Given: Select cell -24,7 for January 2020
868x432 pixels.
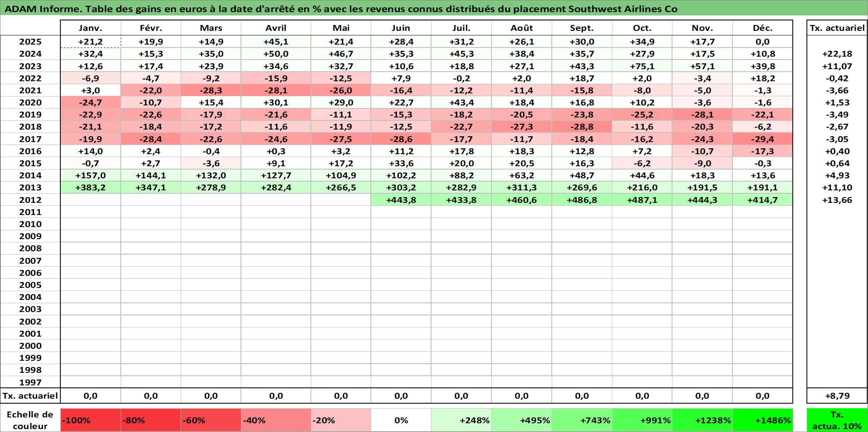Looking at the screenshot, I should [x=91, y=102].
